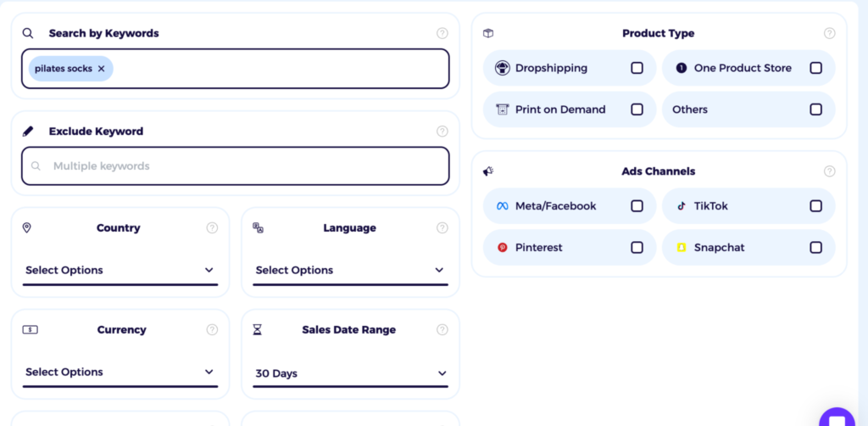Screen dimensions: 868x426
Task: Click the search icon inside Exclude Keyword field
Action: click(x=36, y=166)
